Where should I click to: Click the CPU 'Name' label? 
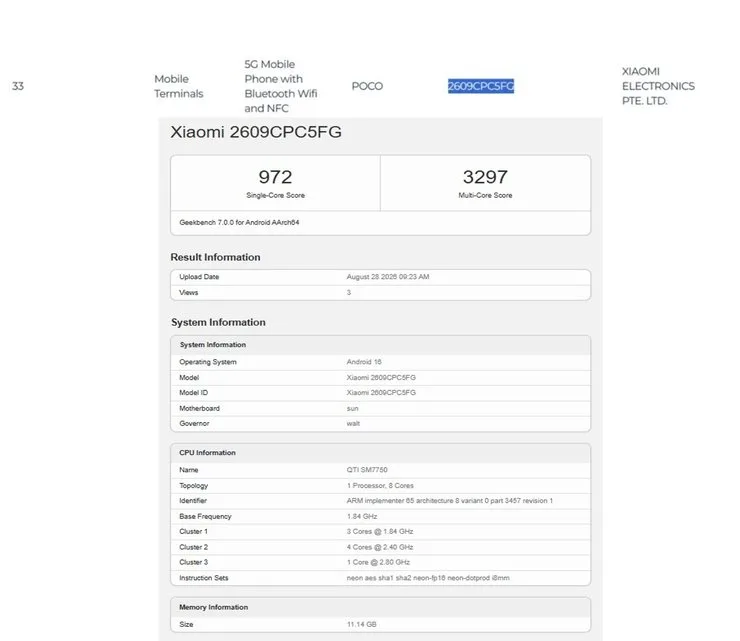click(188, 470)
